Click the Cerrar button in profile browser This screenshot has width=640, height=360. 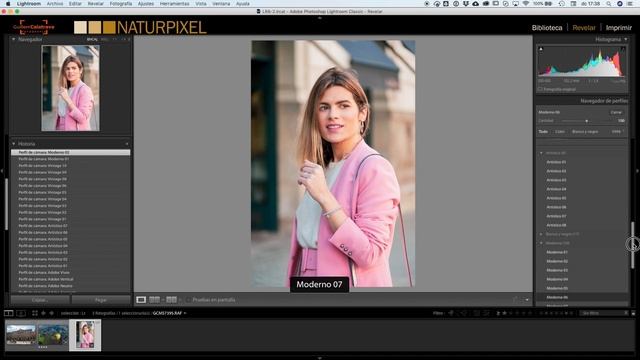pyautogui.click(x=616, y=112)
